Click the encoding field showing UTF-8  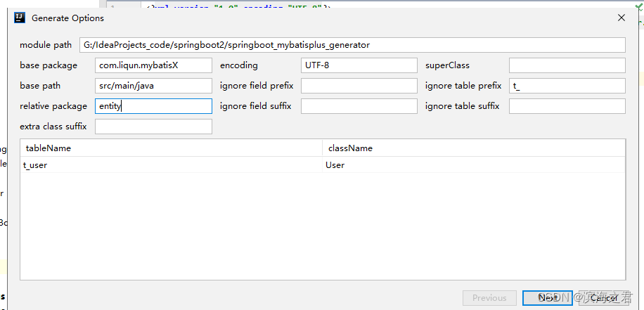point(359,65)
